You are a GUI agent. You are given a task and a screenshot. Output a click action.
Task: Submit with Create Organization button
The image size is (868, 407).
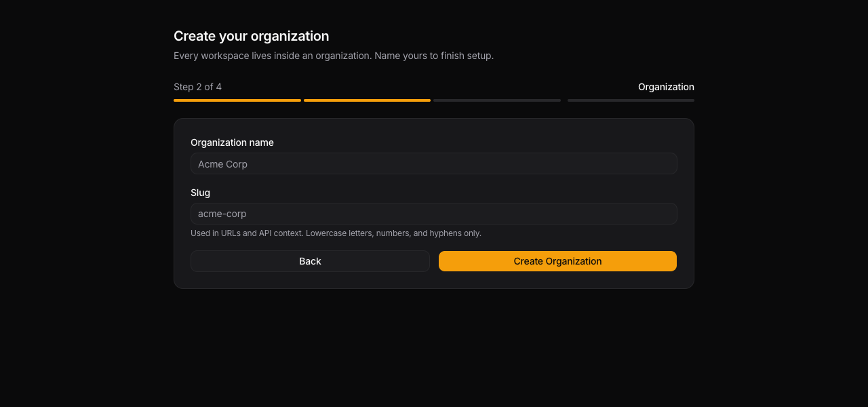[557, 261]
